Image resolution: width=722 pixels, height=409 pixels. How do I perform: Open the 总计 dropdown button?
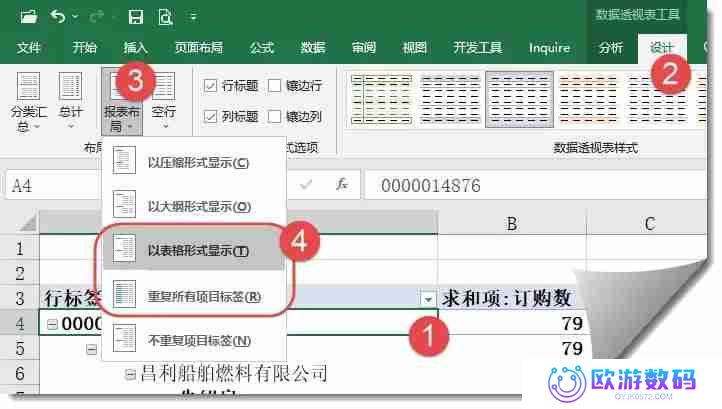[70, 101]
